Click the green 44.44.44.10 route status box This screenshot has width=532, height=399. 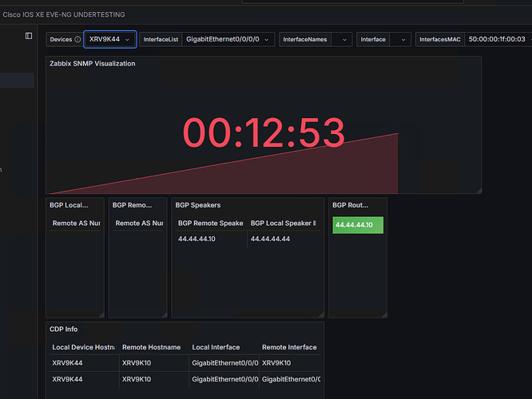click(x=358, y=225)
